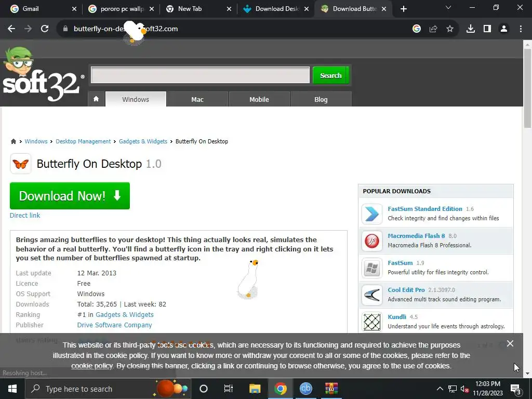The height and width of the screenshot is (399, 532).
Task: Switch to pororo pc wallpaper tab
Action: 121,9
